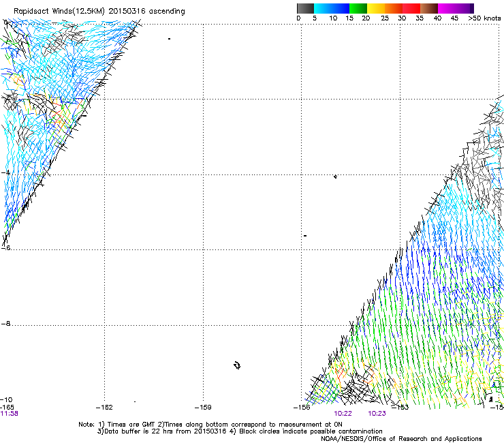The width and height of the screenshot is (504, 443).
Task: Click the cyan 5-10 knots legend segment
Action: click(x=323, y=8)
